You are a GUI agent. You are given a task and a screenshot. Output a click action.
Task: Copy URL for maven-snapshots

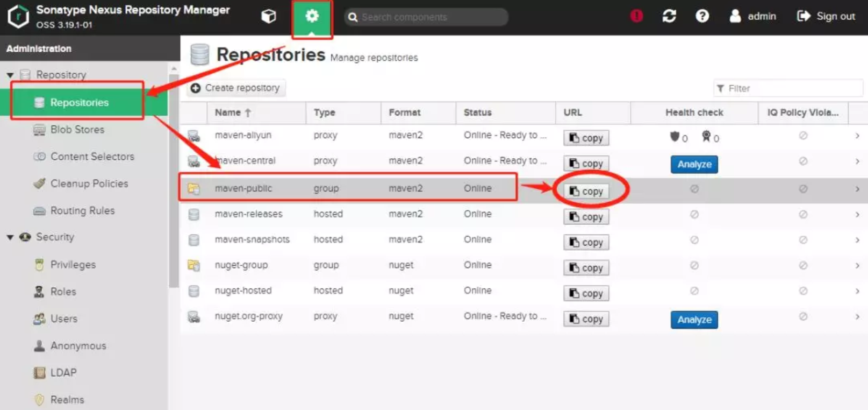click(x=586, y=242)
